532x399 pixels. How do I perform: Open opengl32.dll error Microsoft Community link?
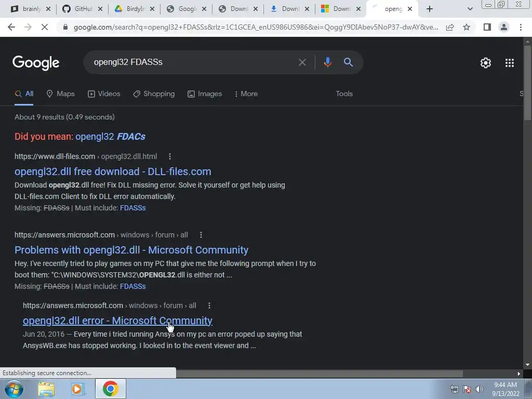[117, 320]
